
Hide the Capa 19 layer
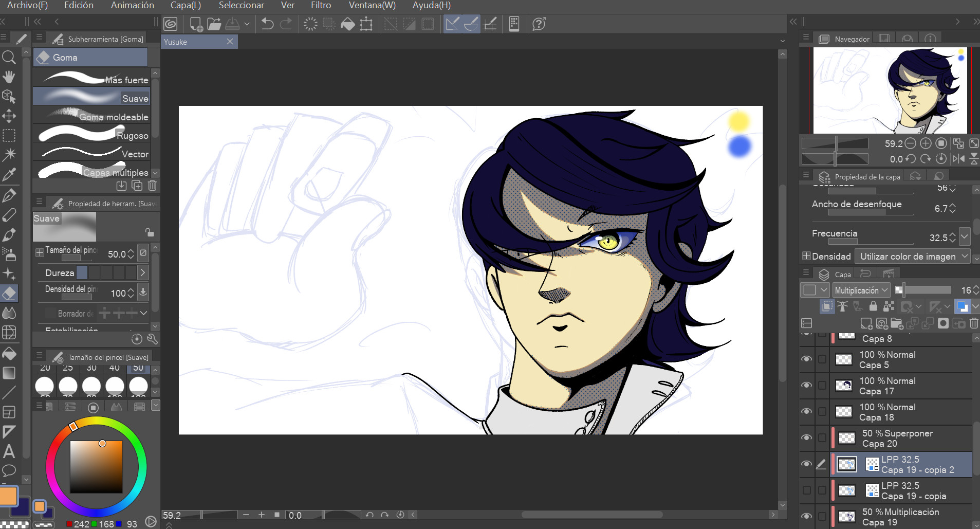[807, 516]
